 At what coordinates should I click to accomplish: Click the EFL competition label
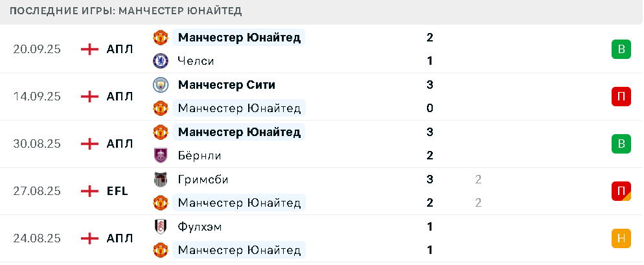117,191
